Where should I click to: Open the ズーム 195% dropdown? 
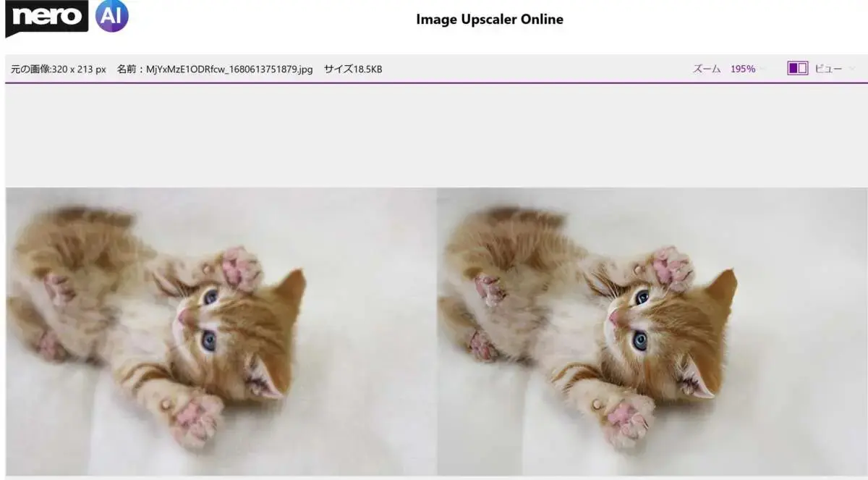click(729, 69)
